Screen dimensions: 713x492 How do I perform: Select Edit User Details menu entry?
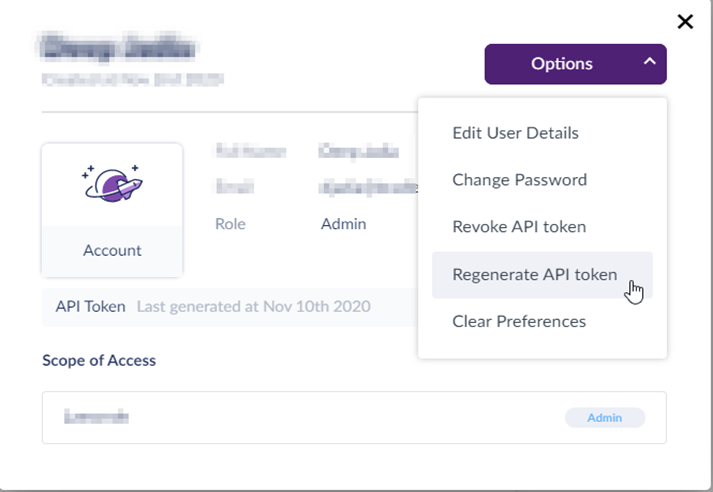[x=515, y=133]
